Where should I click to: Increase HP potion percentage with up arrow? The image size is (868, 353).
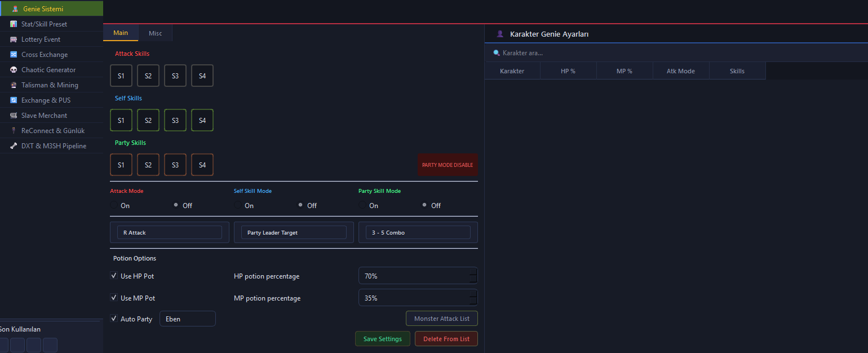point(473,272)
